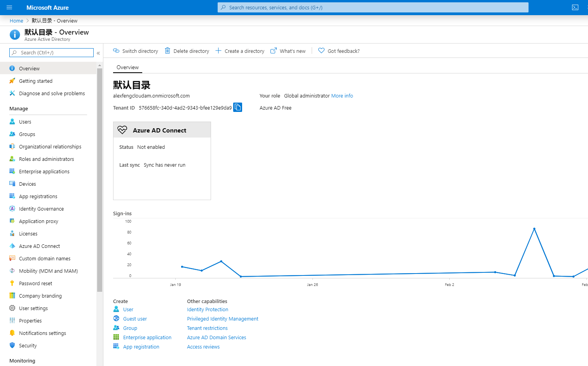
Task: Open the Azure portal hamburger menu
Action: pyautogui.click(x=9, y=7)
